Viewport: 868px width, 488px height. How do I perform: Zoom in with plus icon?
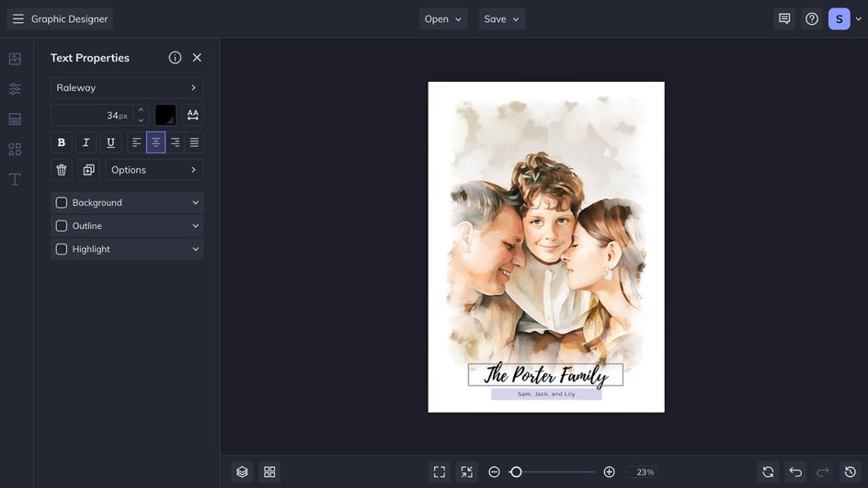(x=609, y=472)
